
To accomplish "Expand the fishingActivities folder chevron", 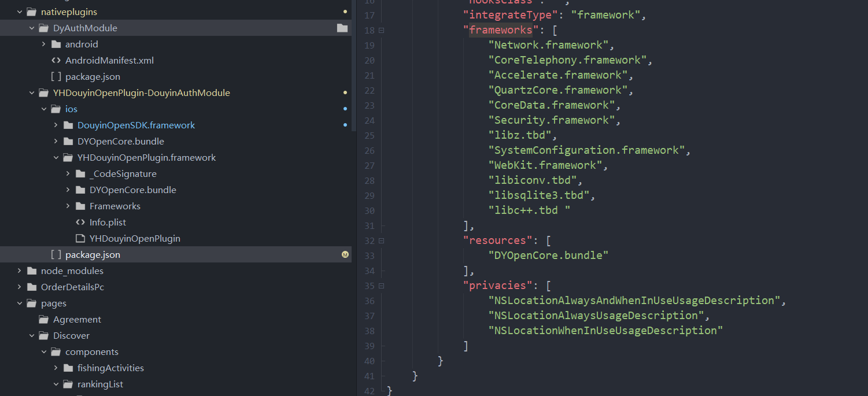I will coord(56,368).
